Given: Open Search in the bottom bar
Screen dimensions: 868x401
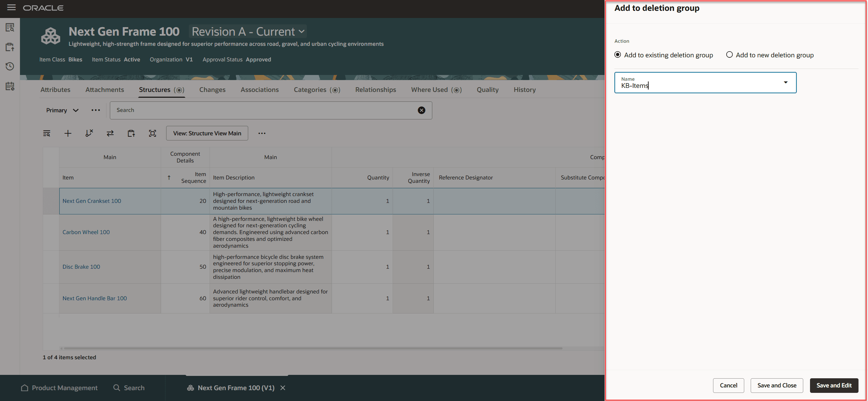Looking at the screenshot, I should click(x=129, y=388).
